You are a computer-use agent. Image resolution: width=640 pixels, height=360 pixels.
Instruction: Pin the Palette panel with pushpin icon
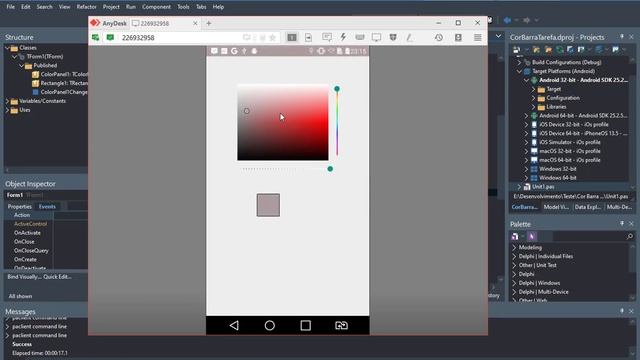(622, 224)
